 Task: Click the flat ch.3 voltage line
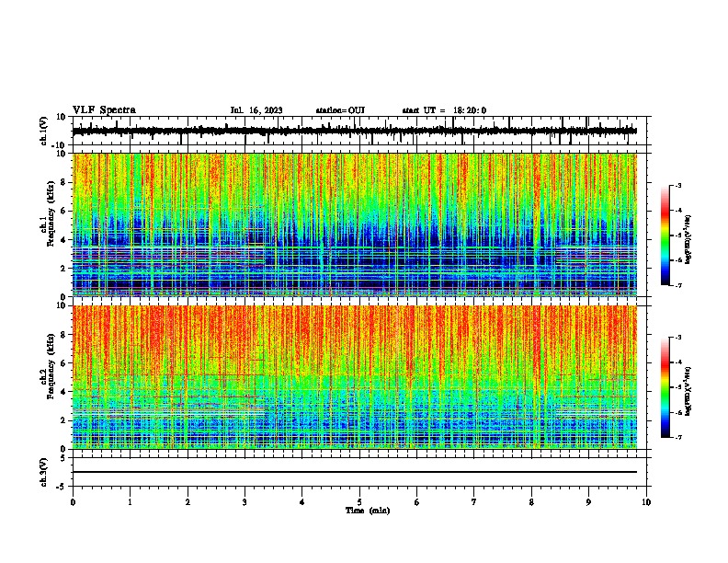(x=355, y=472)
